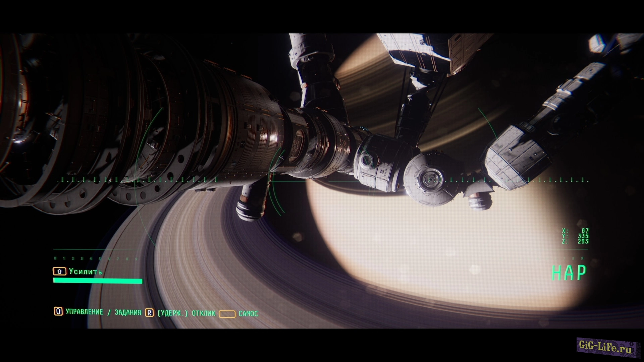Viewport: 644px width, 362px height.
Task: Click the O key prompt icon
Action: [58, 311]
